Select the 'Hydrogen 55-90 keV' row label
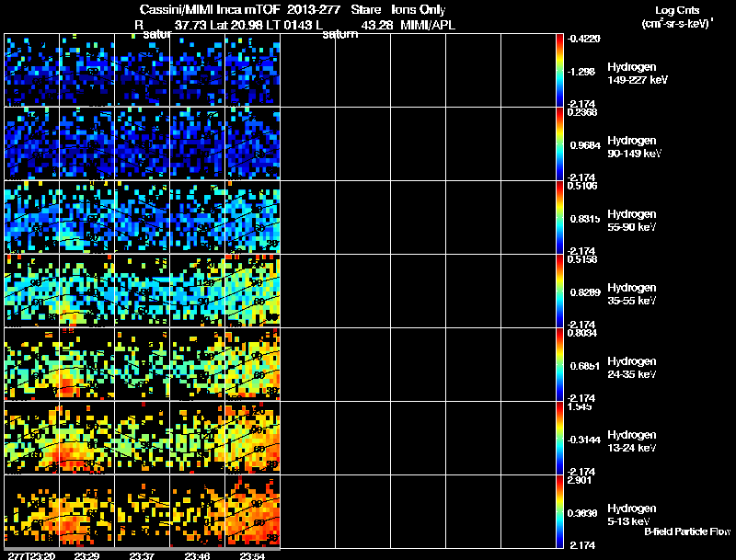The width and height of the screenshot is (736, 560). coord(632,221)
